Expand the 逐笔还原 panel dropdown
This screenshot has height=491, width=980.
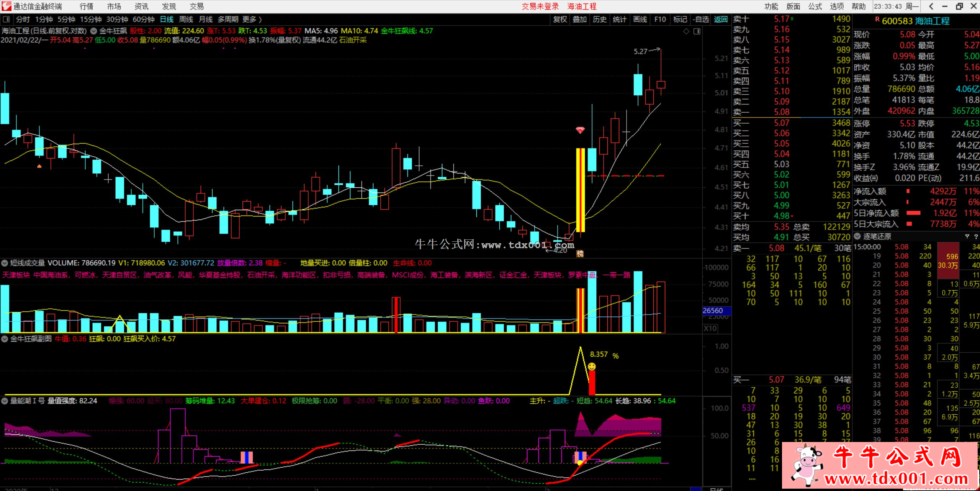[857, 236]
